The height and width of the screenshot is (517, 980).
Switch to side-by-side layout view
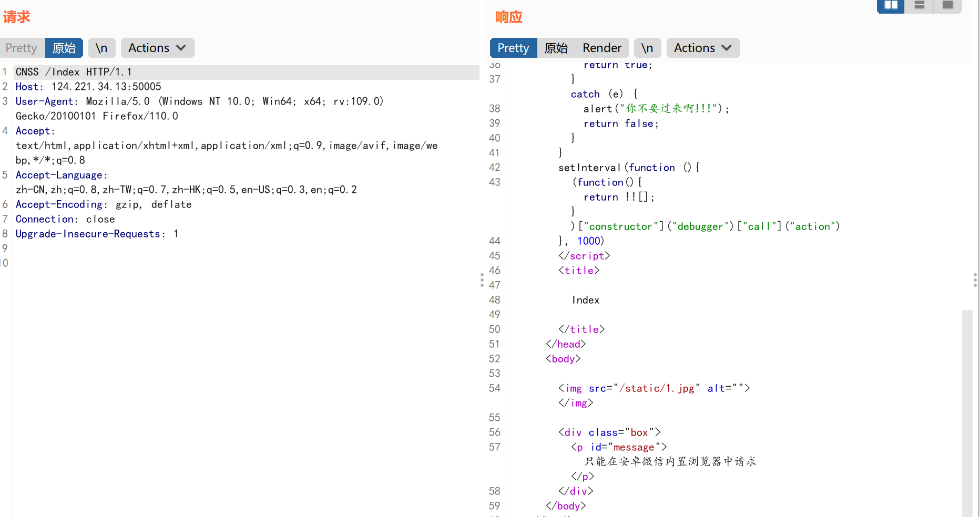click(891, 6)
